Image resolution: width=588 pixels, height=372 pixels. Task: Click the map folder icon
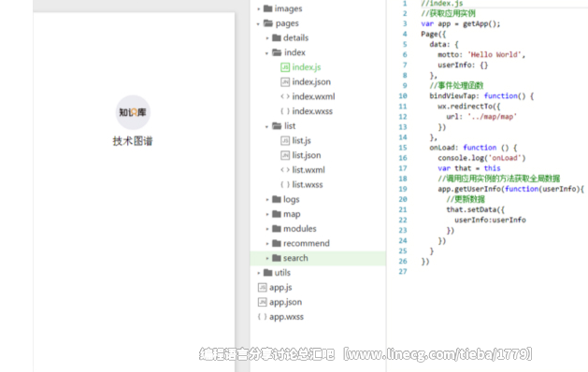(x=277, y=214)
